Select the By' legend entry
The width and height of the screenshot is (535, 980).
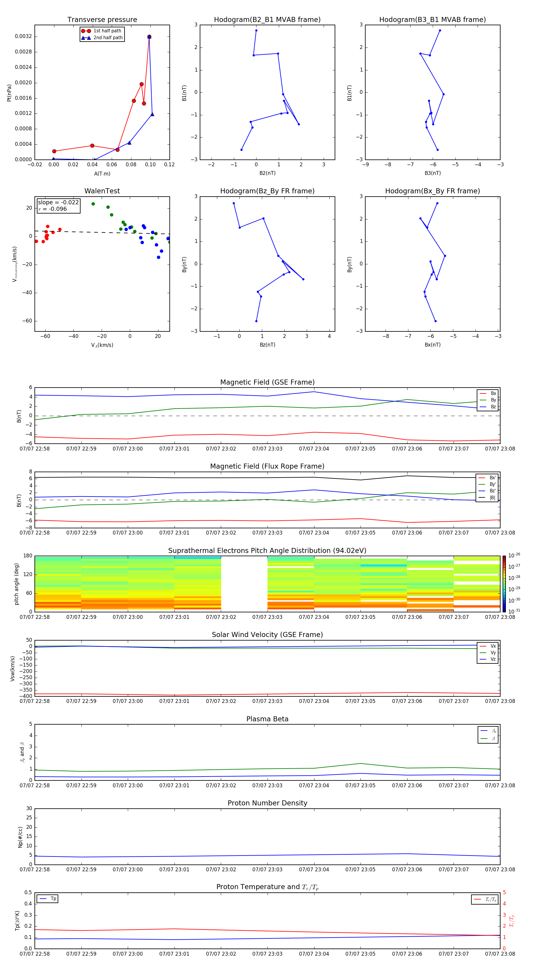coord(487,484)
